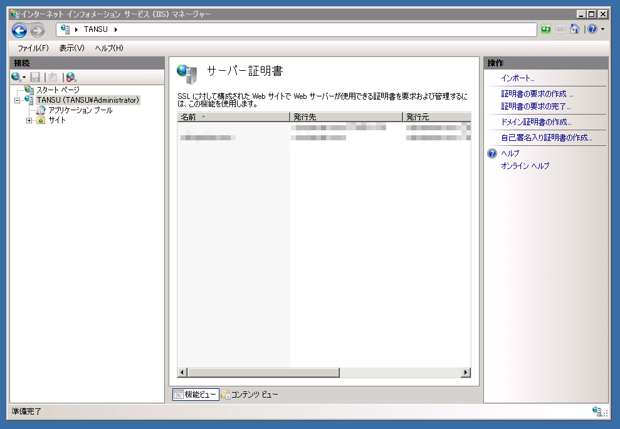Click the TANSU server node icon

click(x=29, y=100)
